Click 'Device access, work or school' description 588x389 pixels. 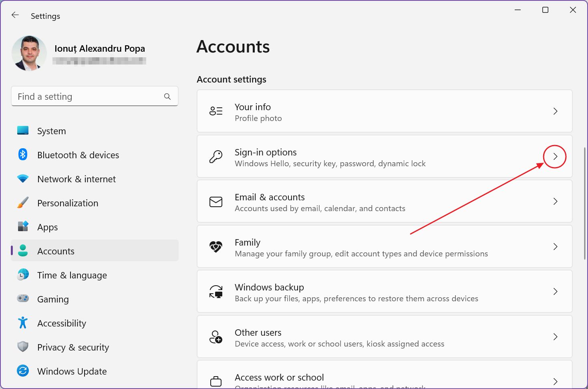click(340, 344)
